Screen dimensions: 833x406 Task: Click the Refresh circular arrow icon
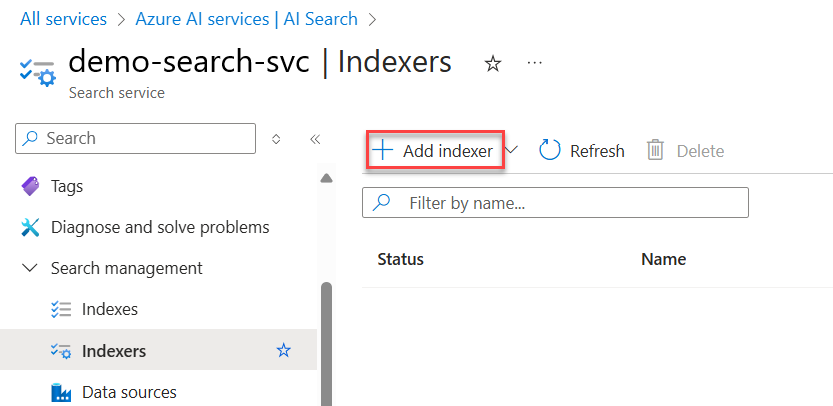[550, 150]
